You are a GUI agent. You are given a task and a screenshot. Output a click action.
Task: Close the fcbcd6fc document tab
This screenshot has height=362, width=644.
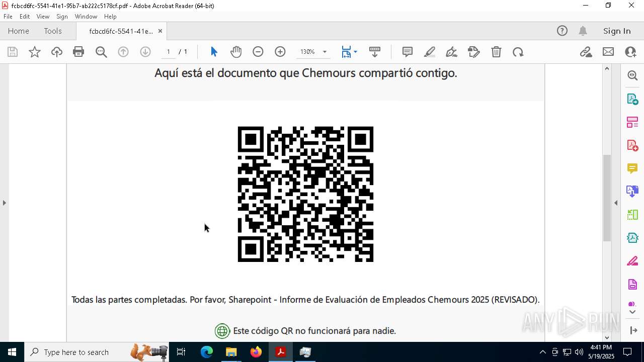click(x=160, y=31)
